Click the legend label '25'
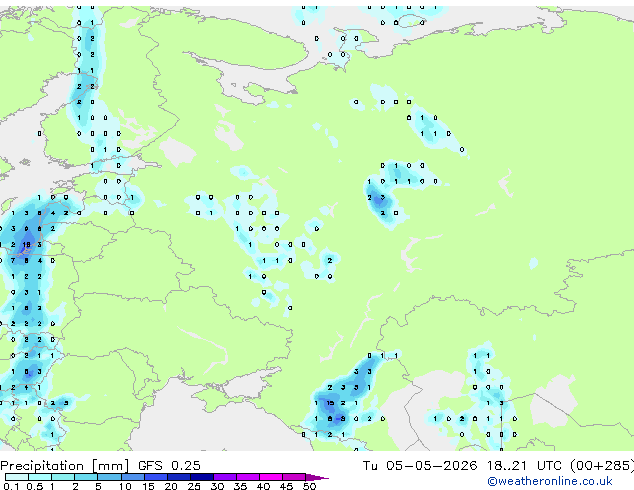 (x=194, y=486)
